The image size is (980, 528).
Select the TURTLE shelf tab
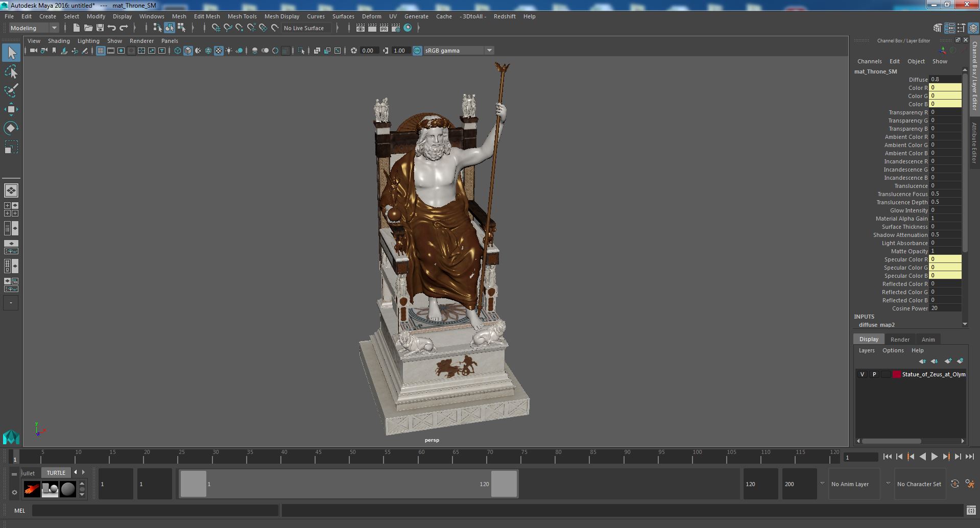(x=56, y=473)
